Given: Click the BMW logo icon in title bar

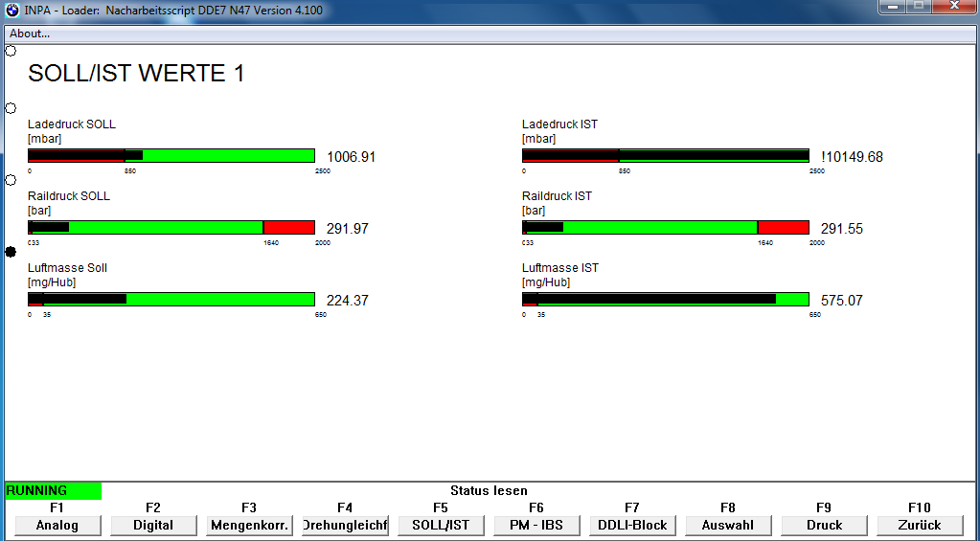Looking at the screenshot, I should click(x=11, y=10).
